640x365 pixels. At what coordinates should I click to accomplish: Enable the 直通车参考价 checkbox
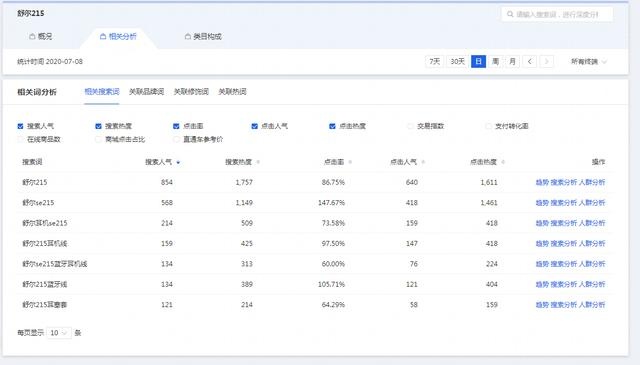[x=176, y=139]
